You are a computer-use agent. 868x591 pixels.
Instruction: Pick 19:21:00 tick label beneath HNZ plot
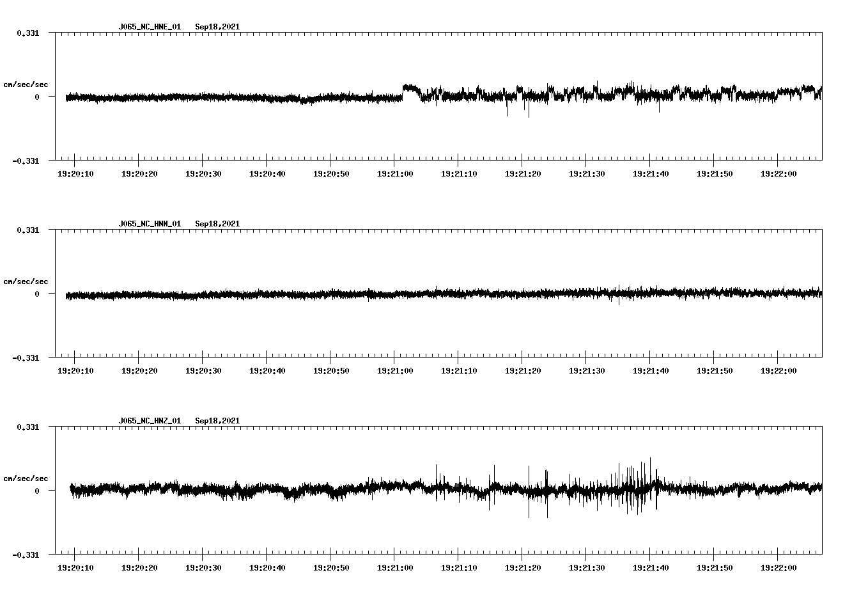[394, 568]
